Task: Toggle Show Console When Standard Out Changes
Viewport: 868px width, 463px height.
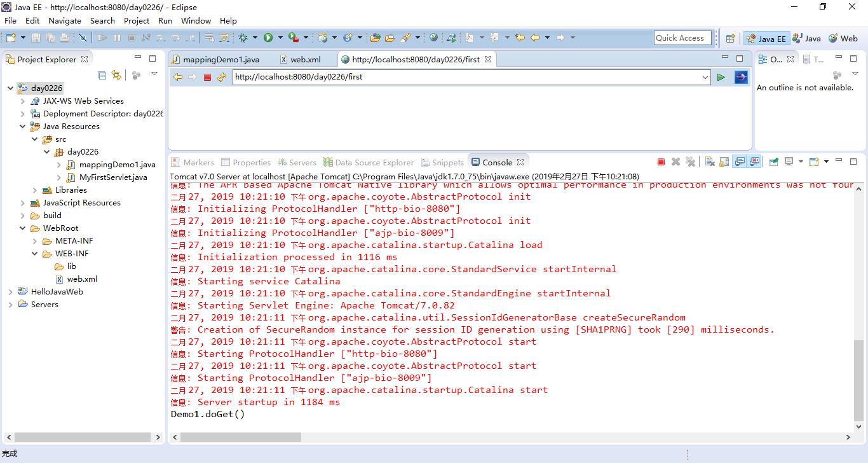Action: pyautogui.click(x=740, y=162)
